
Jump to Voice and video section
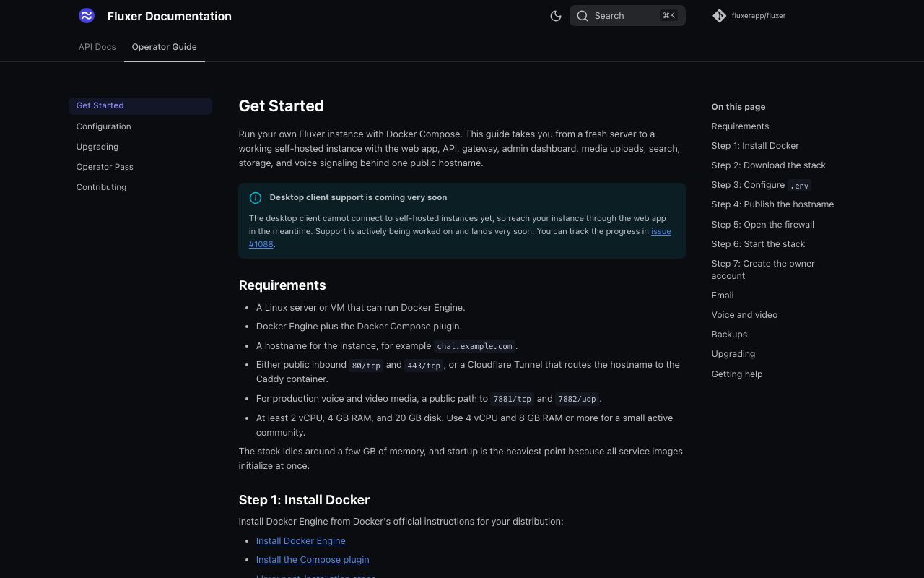coord(744,315)
